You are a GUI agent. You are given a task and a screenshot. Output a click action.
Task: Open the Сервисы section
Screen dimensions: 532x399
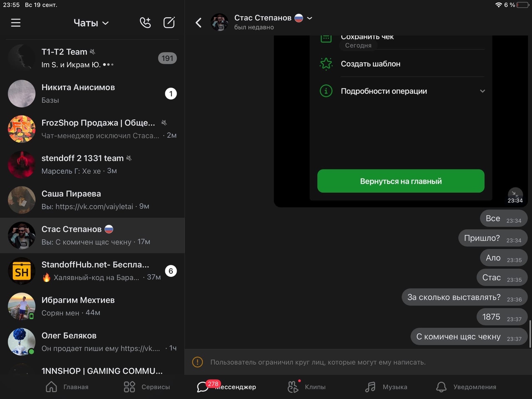tap(147, 387)
